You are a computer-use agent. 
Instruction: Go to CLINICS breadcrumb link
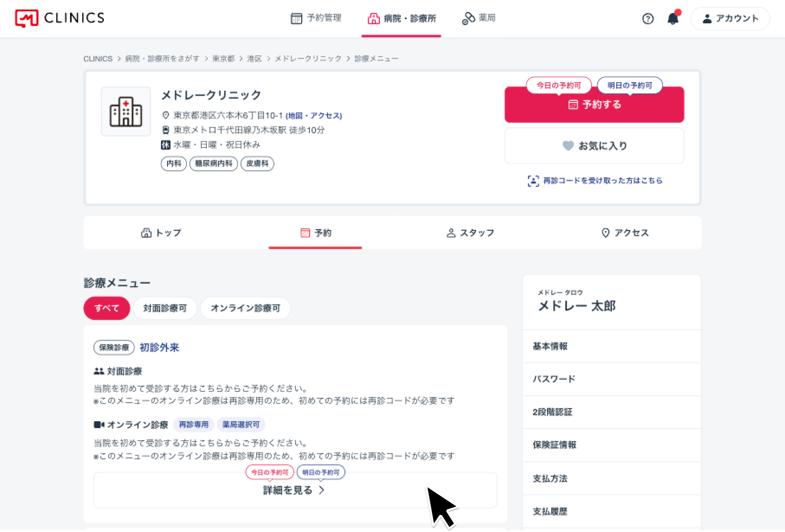click(x=98, y=59)
